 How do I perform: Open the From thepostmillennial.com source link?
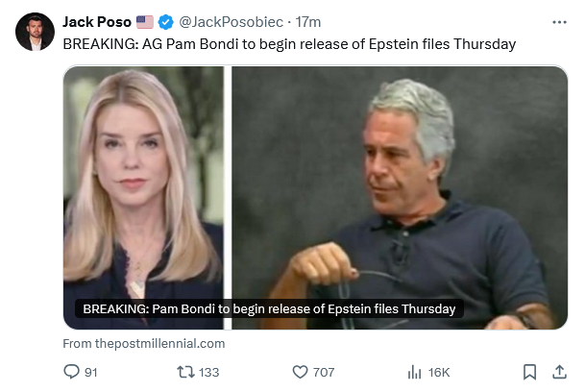(144, 343)
